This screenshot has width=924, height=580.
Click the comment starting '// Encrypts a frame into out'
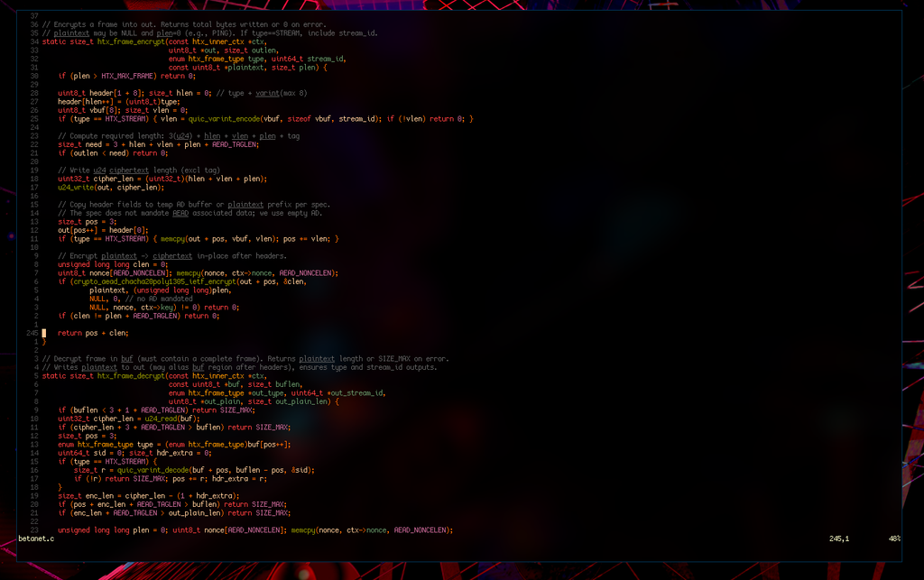click(184, 24)
